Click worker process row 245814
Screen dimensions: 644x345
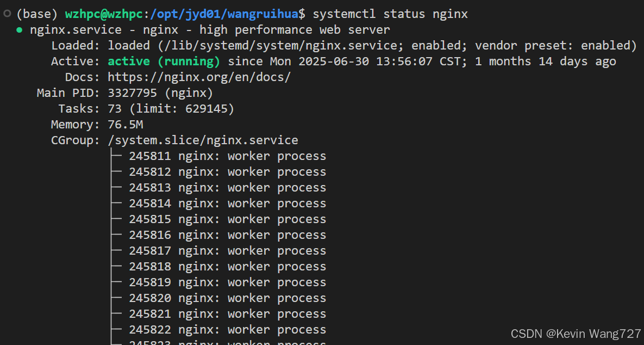pos(228,204)
